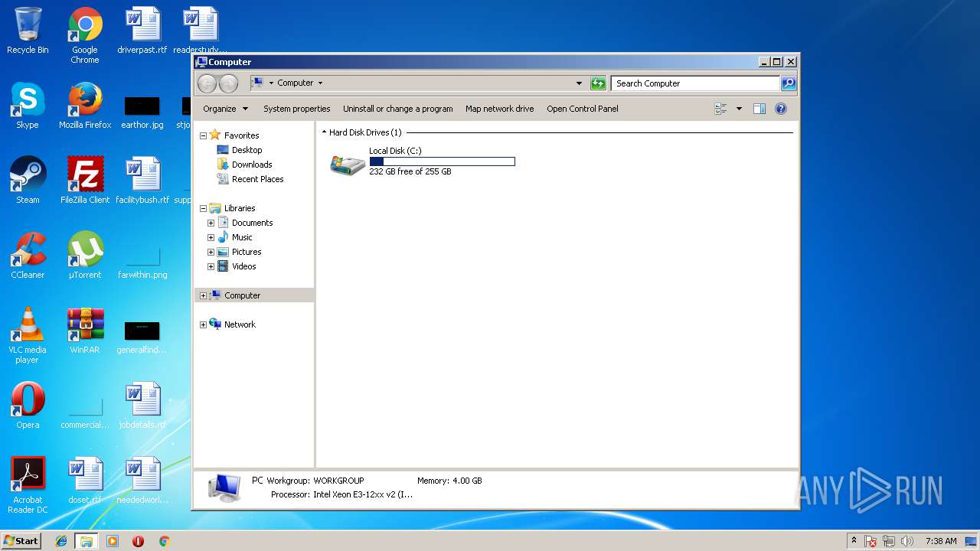
Task: Open address bar history dropdown
Action: (x=579, y=83)
